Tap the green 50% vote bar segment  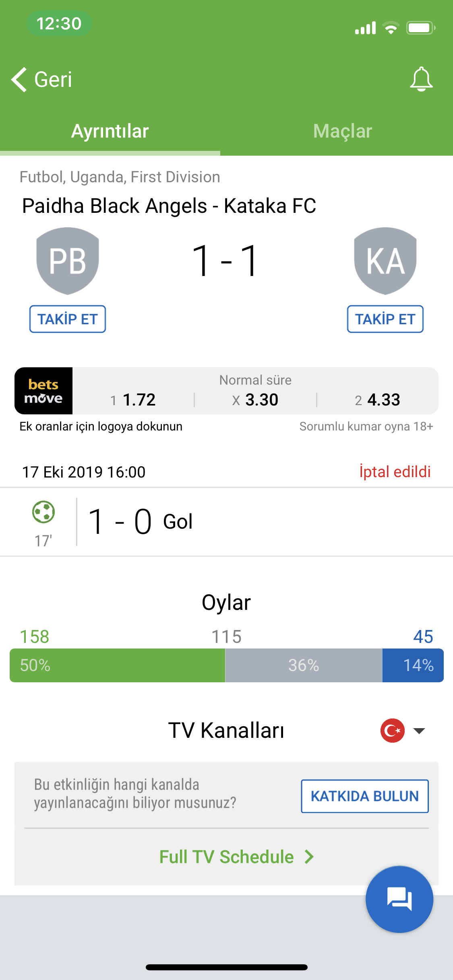[117, 665]
